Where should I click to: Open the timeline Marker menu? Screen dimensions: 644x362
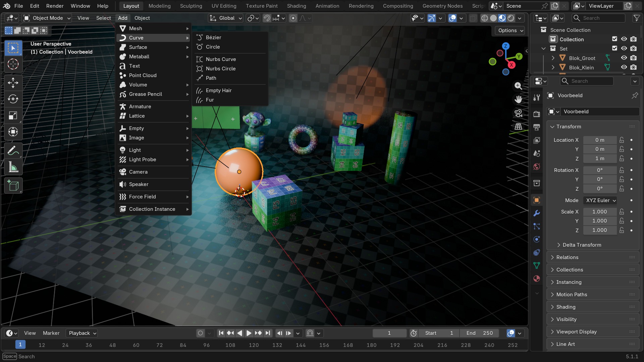51,333
